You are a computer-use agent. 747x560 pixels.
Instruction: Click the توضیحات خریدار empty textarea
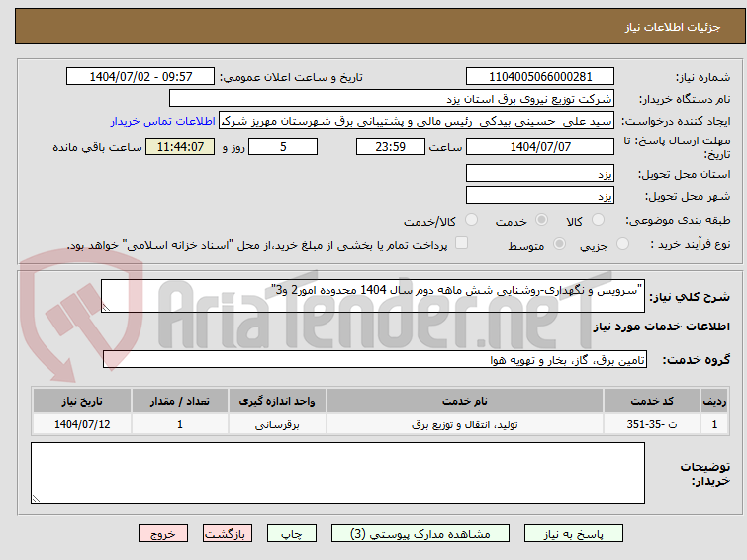[x=337, y=473]
